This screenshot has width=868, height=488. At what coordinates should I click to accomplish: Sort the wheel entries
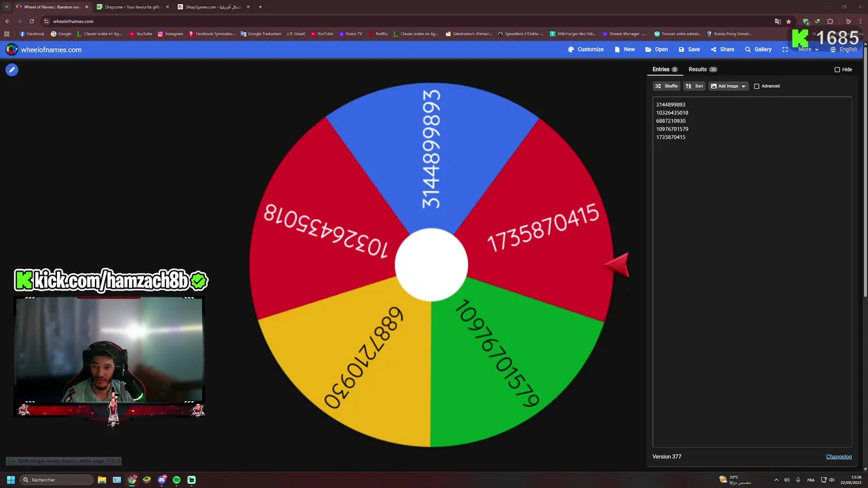click(694, 86)
